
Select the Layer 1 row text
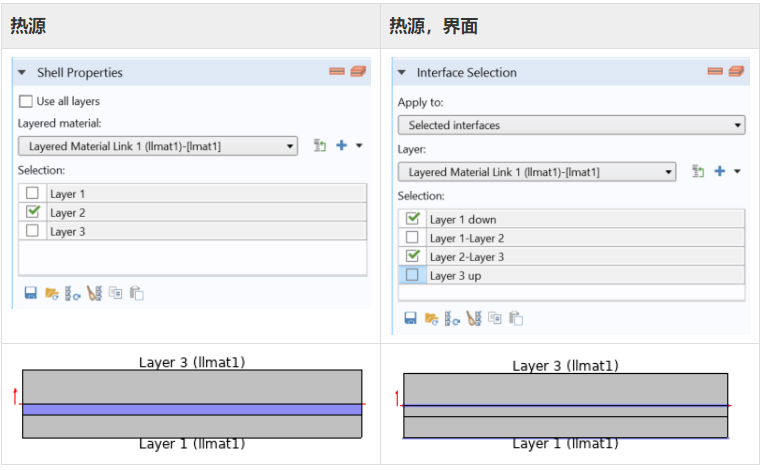(67, 194)
